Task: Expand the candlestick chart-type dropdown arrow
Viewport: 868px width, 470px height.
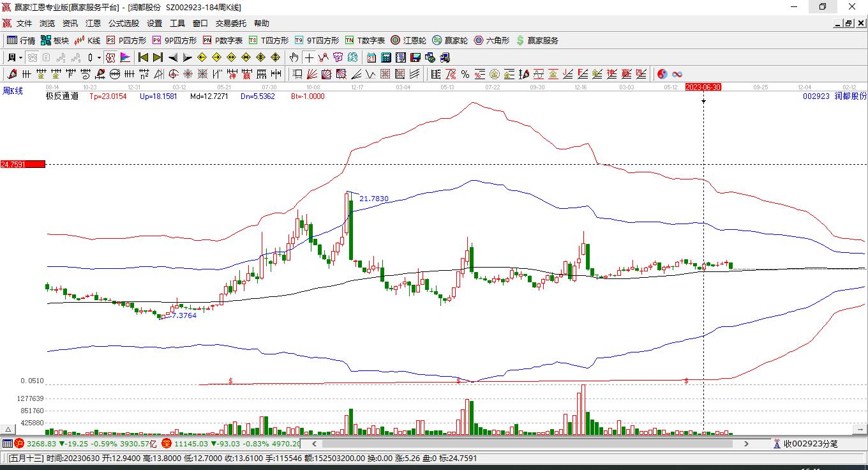Action: pyautogui.click(x=99, y=57)
